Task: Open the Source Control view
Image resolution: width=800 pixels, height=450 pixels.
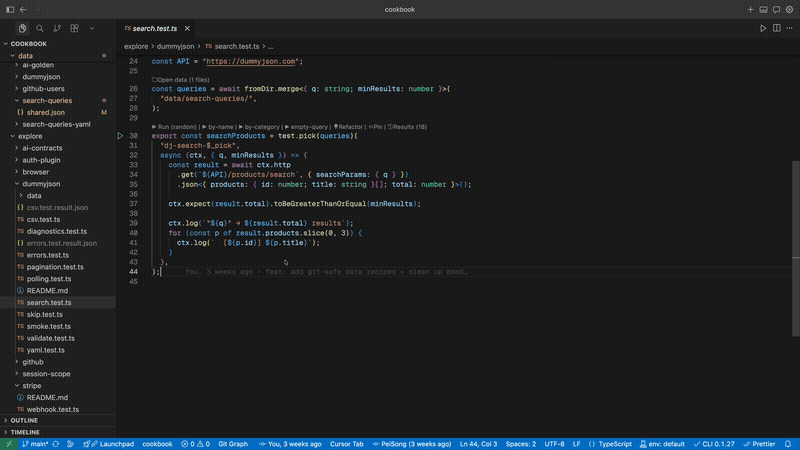Action: [56, 28]
